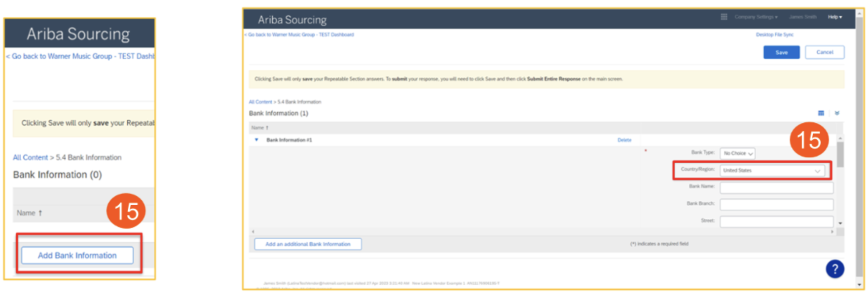This screenshot has width=868, height=293.
Task: Collapse Bank Information #1 row triangle
Action: [x=256, y=140]
